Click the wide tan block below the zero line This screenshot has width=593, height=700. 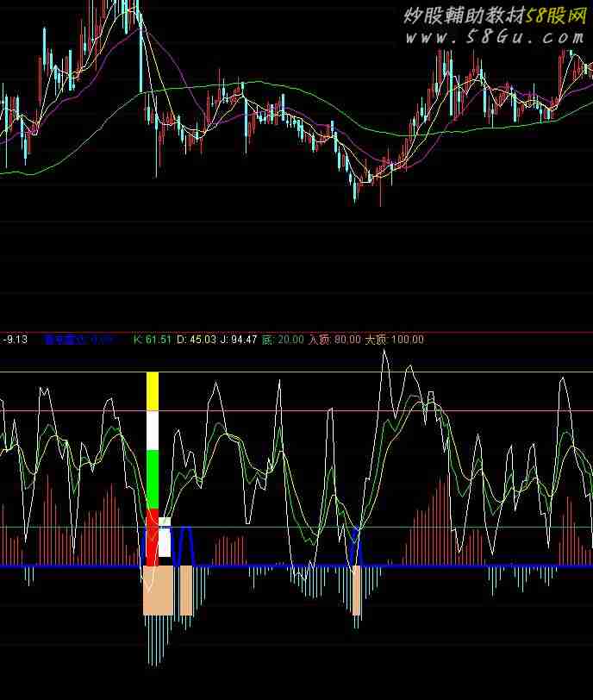pyautogui.click(x=158, y=591)
